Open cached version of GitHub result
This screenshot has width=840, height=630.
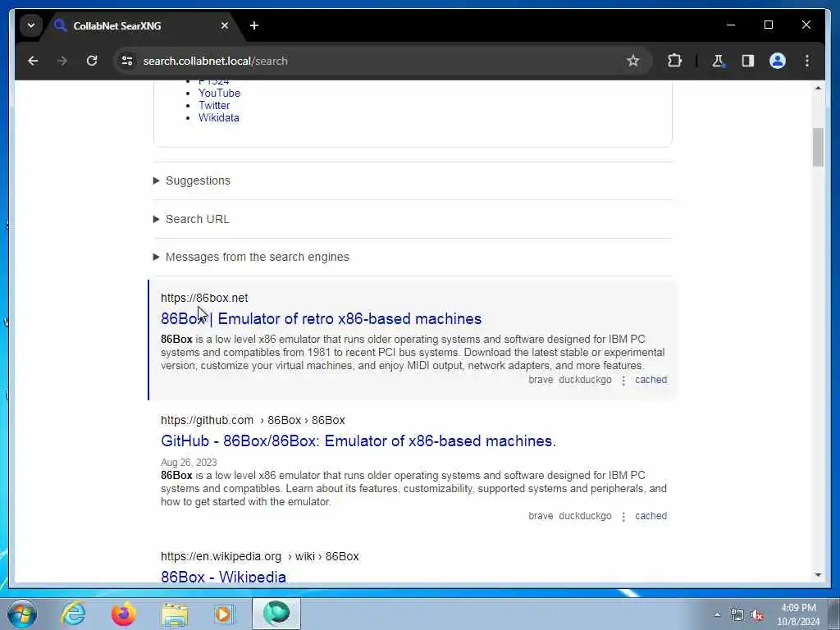coord(651,516)
